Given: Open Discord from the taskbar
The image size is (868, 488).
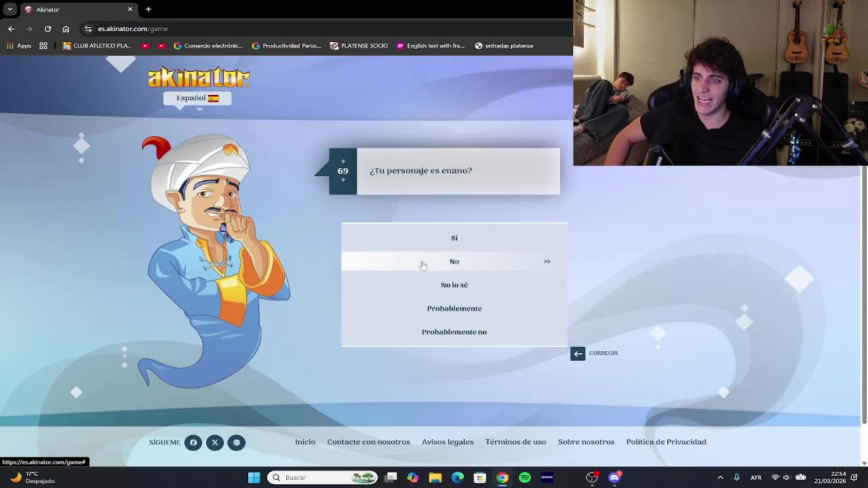Looking at the screenshot, I should point(614,478).
